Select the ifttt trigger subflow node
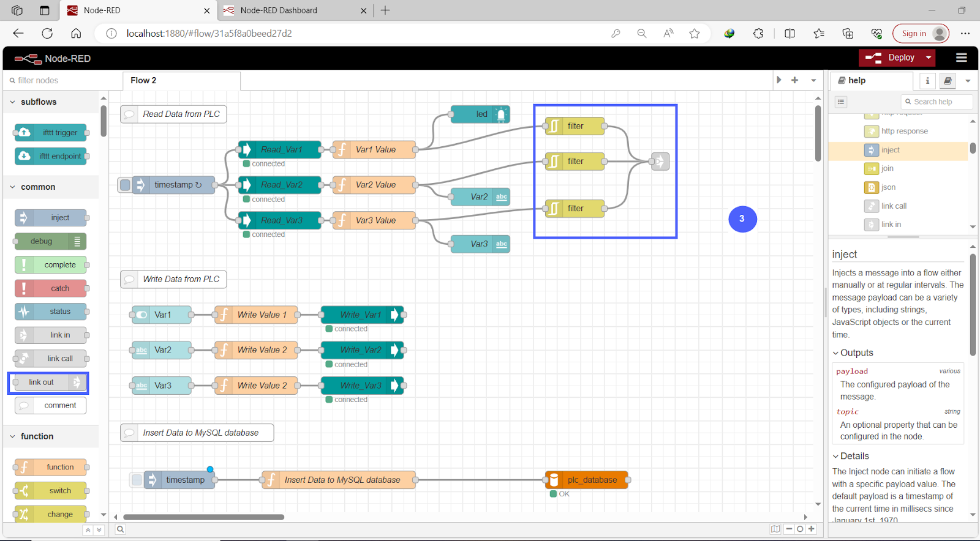980x541 pixels. (x=51, y=132)
